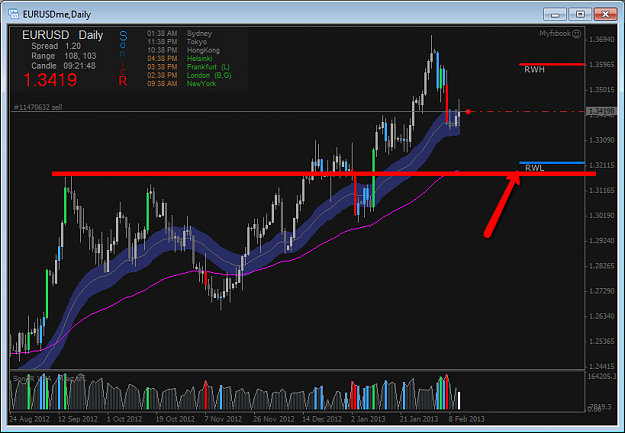Click the 24 Aug 2012 date label
The width and height of the screenshot is (625, 433).
point(29,419)
